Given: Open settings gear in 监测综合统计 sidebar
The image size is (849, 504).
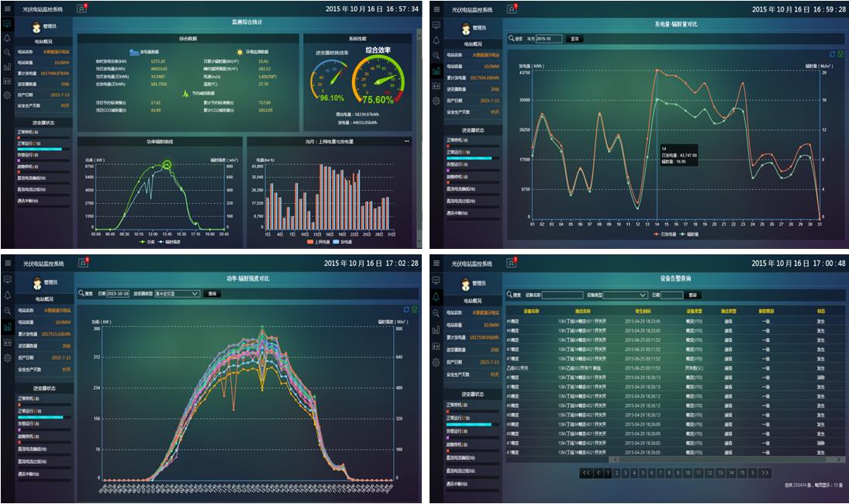Looking at the screenshot, I should point(7,95).
